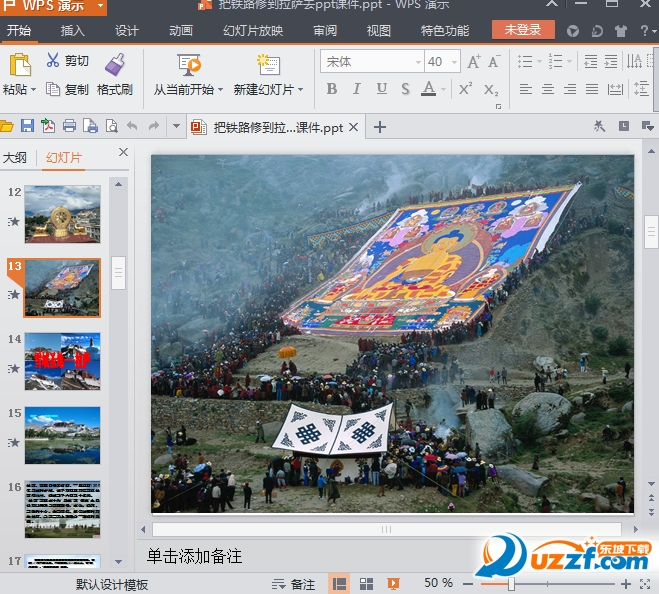Image resolution: width=659 pixels, height=594 pixels.
Task: Toggle italic formatting
Action: 356,89
